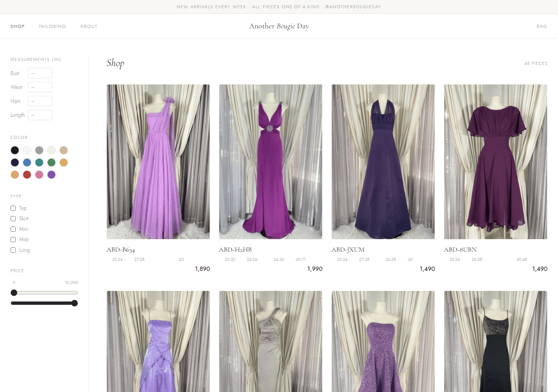Select the purple color swatch
This screenshot has width=558, height=392.
coord(51,175)
